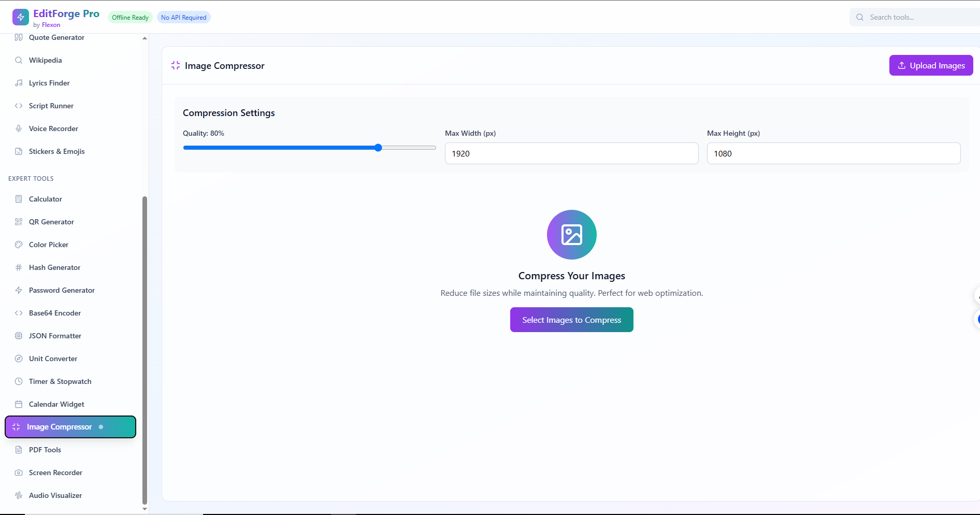The image size is (980, 515).
Task: Switch to Voice Recorder
Action: pos(70,128)
